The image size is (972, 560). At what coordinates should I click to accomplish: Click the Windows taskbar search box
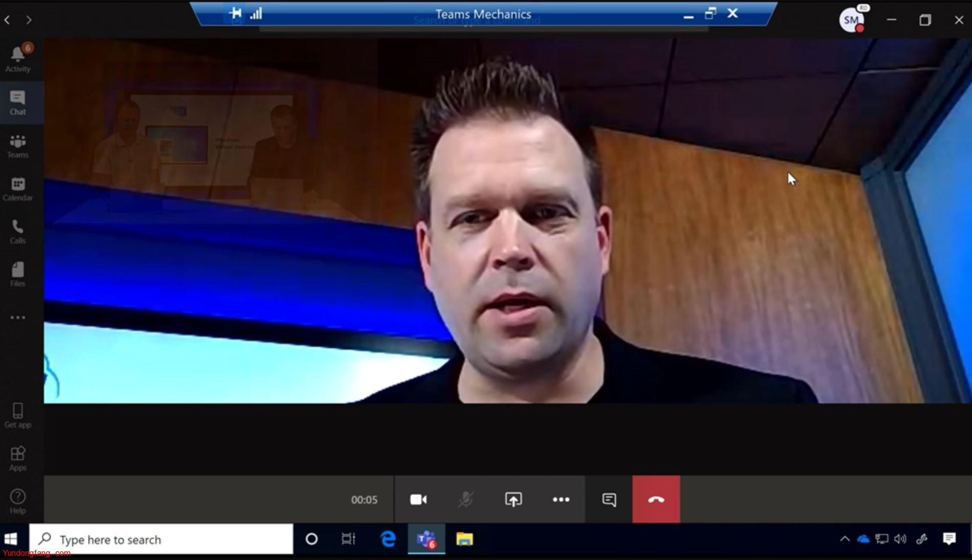161,539
